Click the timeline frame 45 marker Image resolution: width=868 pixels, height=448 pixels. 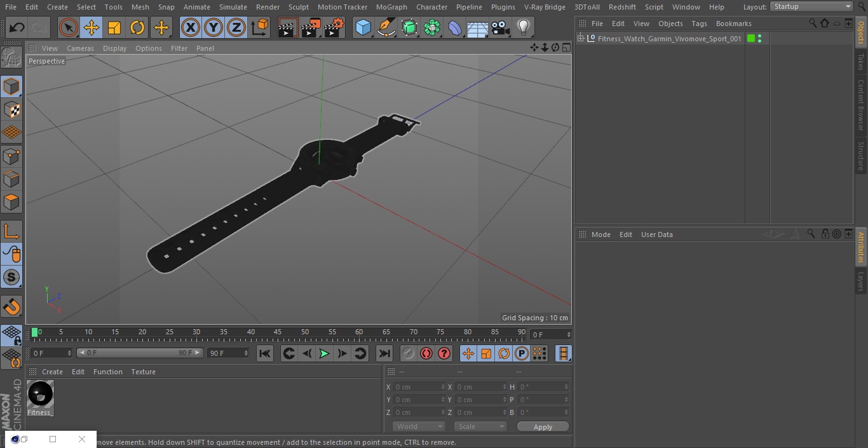[x=278, y=332]
